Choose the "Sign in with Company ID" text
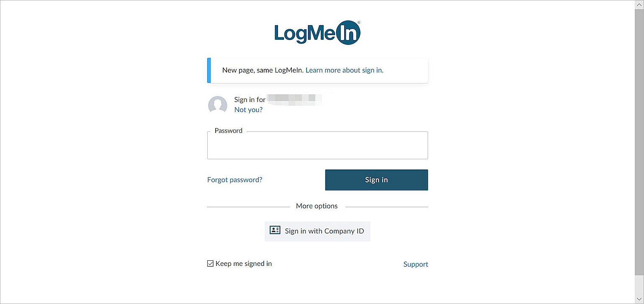 [325, 231]
